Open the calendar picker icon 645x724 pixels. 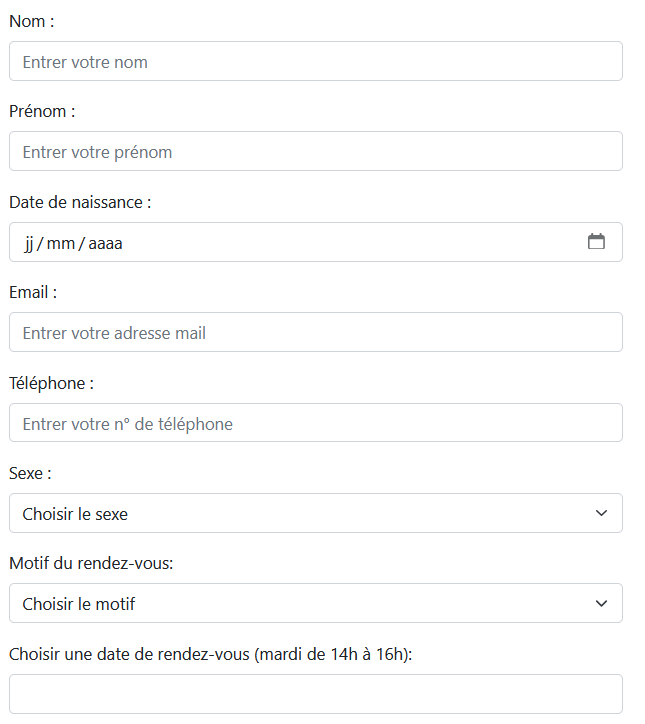tap(596, 241)
